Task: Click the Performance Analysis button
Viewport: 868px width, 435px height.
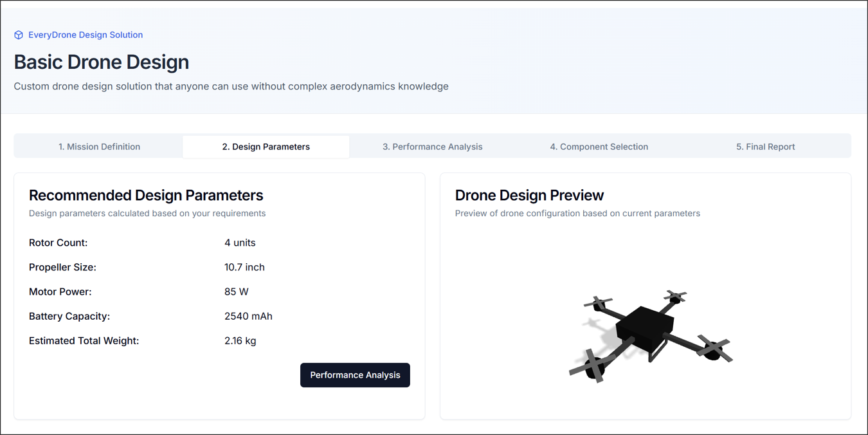Action: (x=355, y=375)
